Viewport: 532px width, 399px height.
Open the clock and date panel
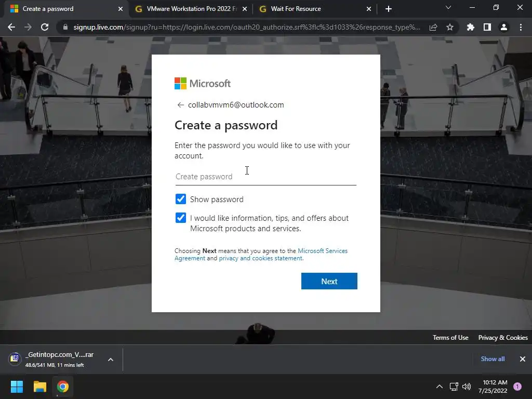[493, 387]
